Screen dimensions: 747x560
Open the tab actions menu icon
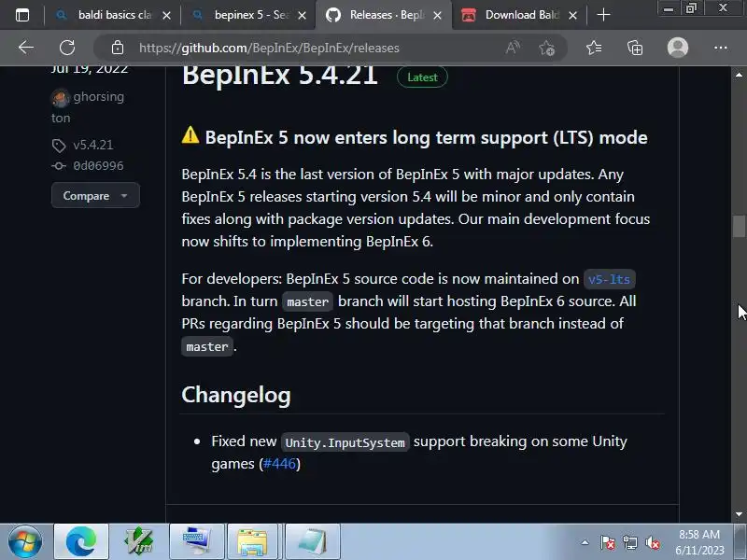coord(22,15)
